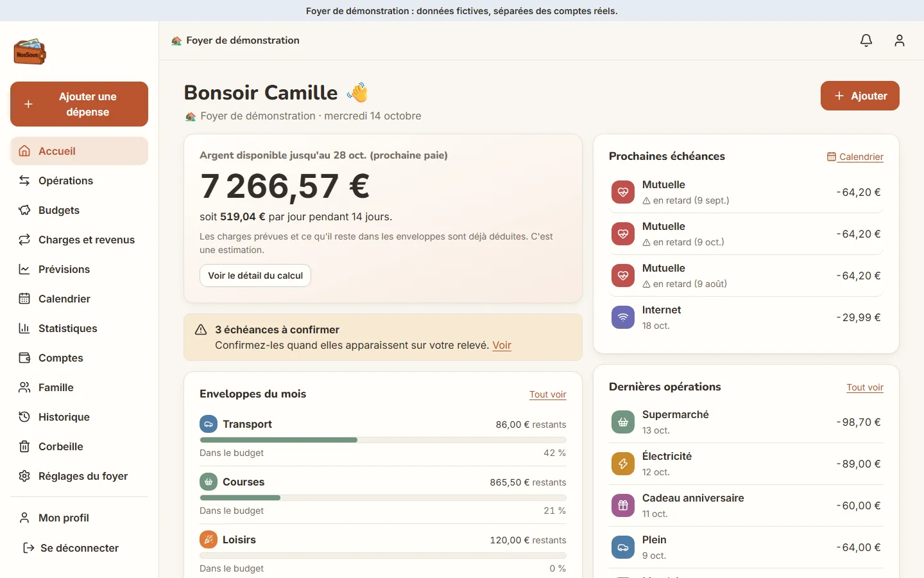Click the Loisirs budget progress bar
The width and height of the screenshot is (924, 578).
(383, 556)
